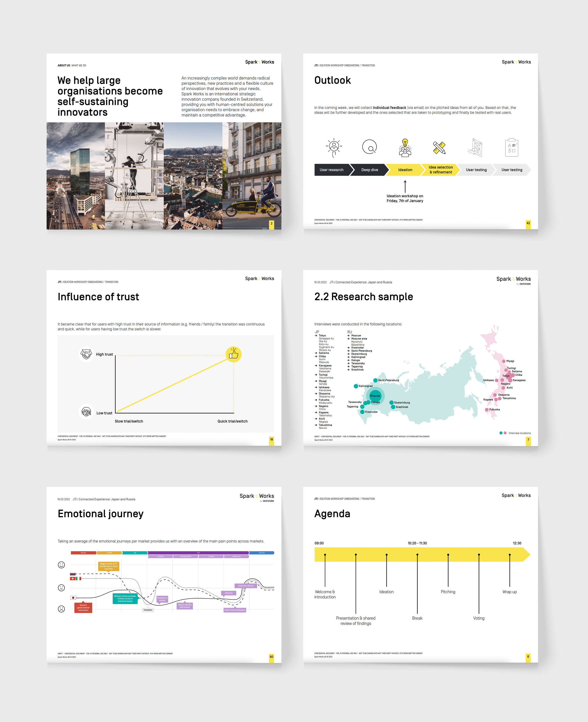Click the Spark Works logo on Research sample slide

tap(513, 280)
